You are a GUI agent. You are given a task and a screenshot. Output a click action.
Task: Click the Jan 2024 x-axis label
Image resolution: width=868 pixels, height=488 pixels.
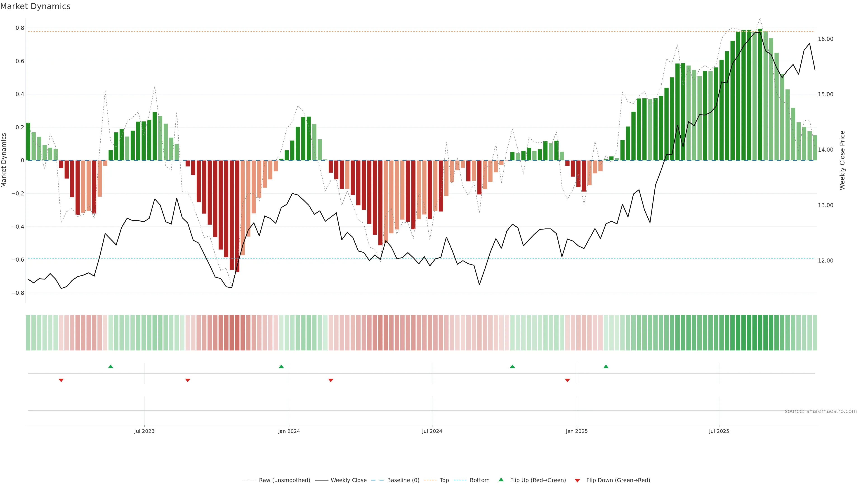289,431
